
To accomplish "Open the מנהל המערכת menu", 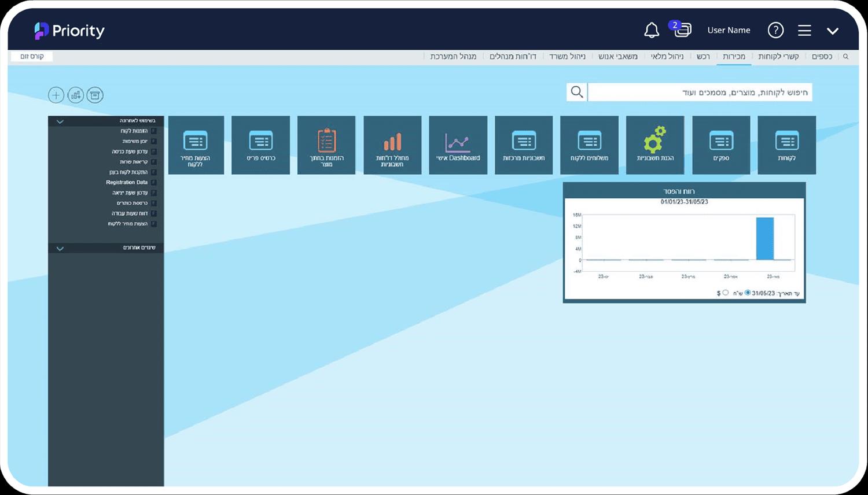I will [x=453, y=57].
